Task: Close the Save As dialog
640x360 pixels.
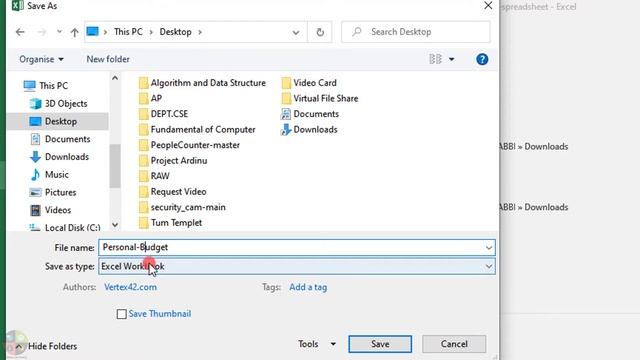Action: (x=488, y=6)
